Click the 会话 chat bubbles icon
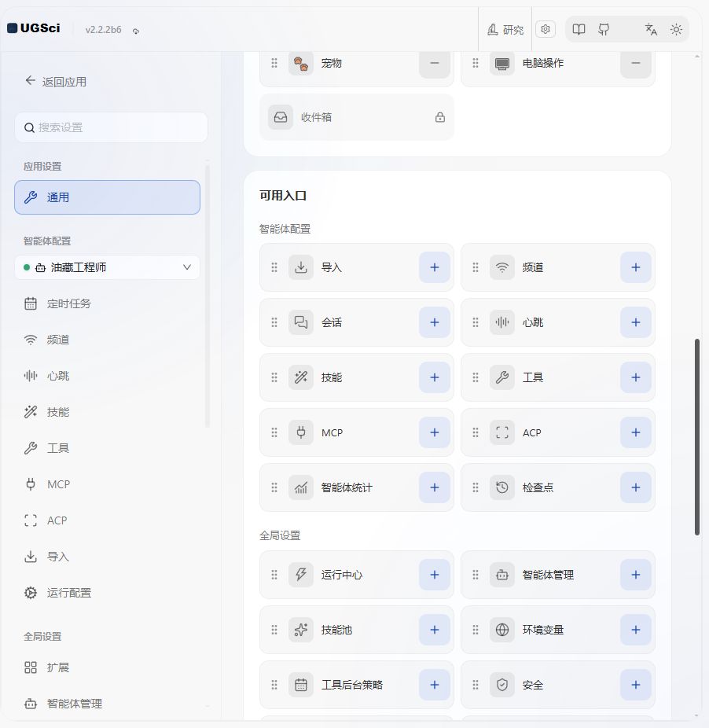The width and height of the screenshot is (709, 728). [x=301, y=322]
